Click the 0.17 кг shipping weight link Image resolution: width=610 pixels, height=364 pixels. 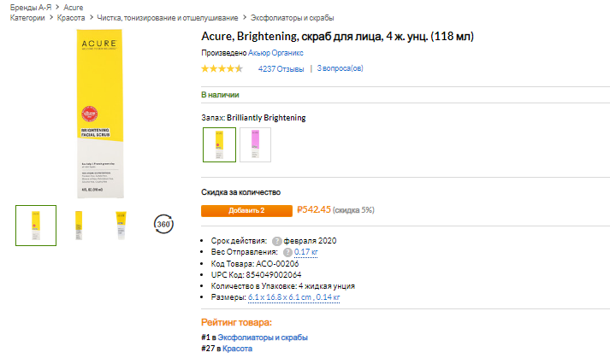pyautogui.click(x=306, y=252)
